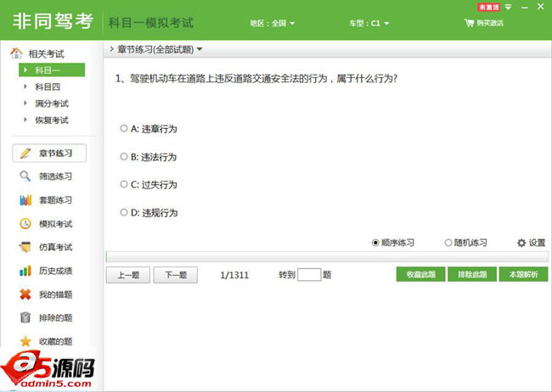Expand the 科目四 tree item
The height and width of the screenshot is (392, 552).
(x=25, y=87)
